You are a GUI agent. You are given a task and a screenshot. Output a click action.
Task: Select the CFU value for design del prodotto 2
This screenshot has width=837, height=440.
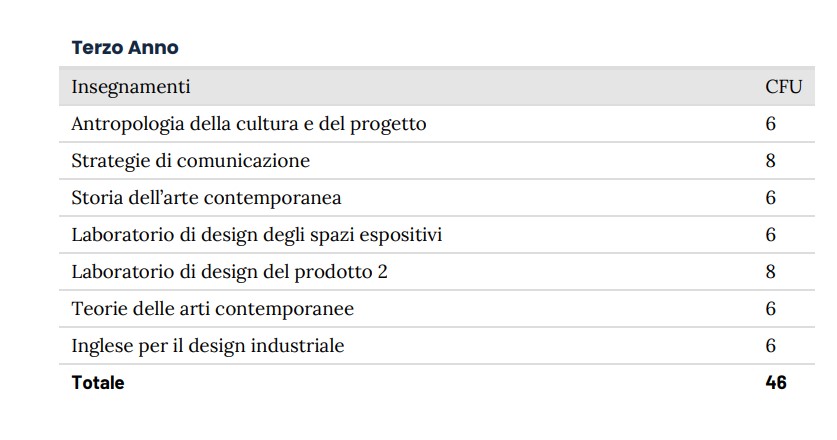tap(771, 272)
